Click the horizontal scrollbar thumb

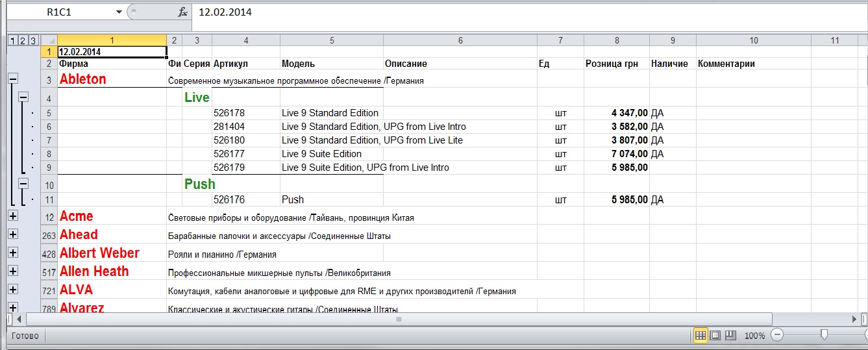398,319
